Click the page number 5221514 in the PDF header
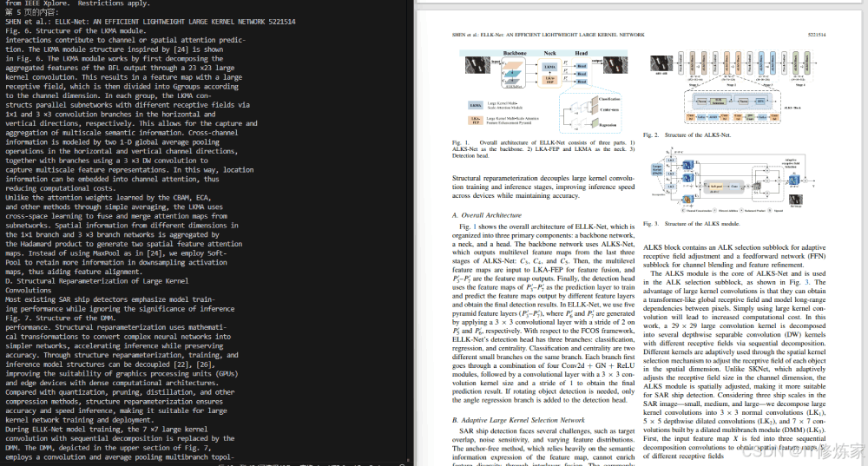 (817, 35)
